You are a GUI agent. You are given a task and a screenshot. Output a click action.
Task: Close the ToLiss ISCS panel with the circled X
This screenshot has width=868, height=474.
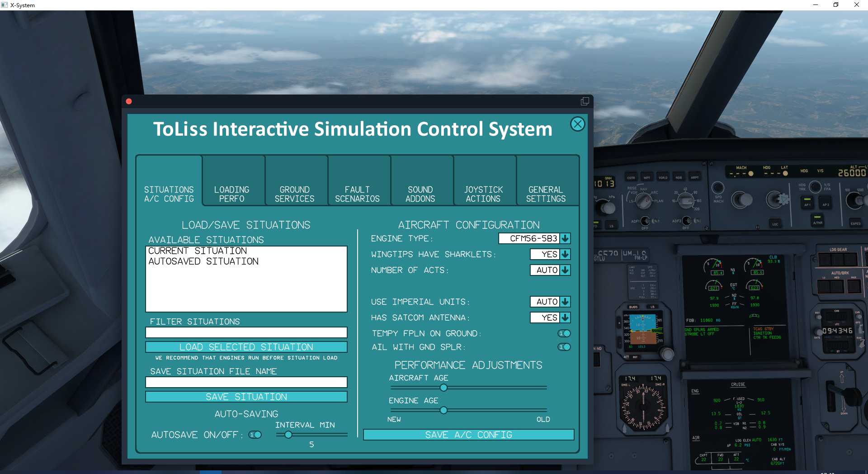pos(577,124)
